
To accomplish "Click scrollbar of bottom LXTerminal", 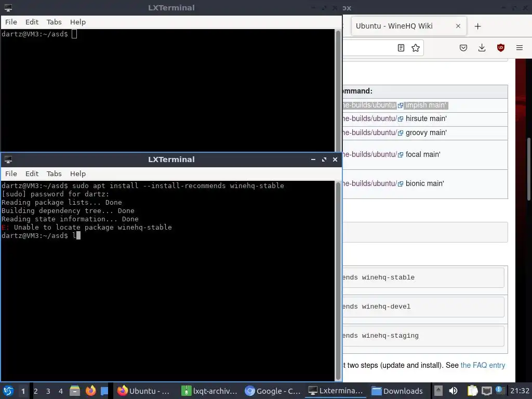I will click(338, 281).
